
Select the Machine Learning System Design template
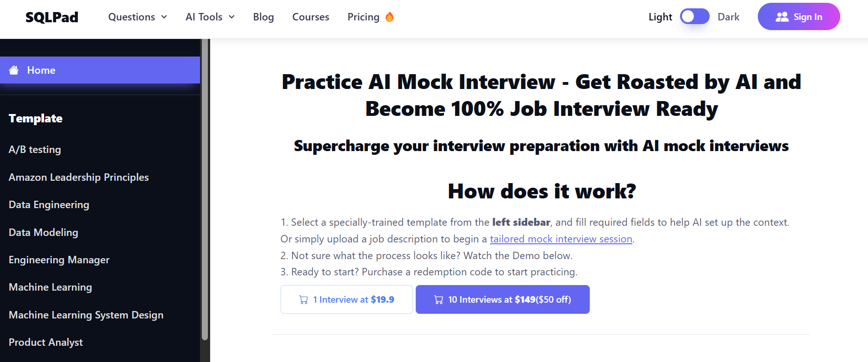click(86, 315)
